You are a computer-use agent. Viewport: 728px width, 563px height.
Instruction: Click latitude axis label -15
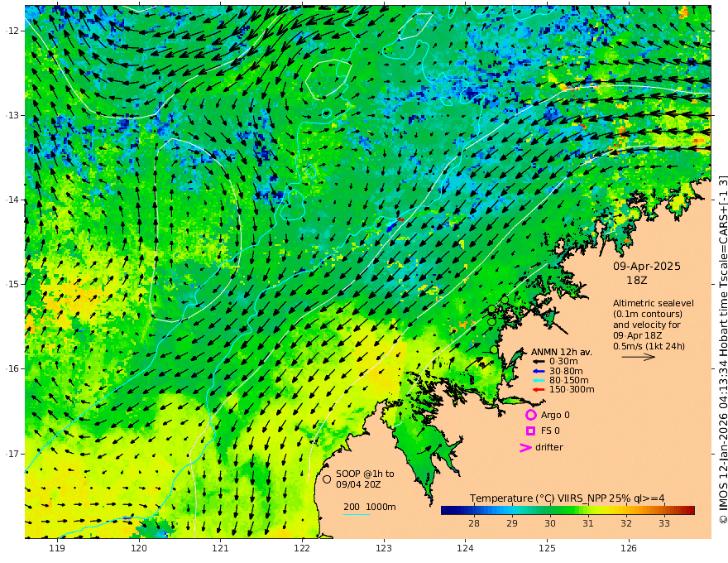[x=12, y=284]
